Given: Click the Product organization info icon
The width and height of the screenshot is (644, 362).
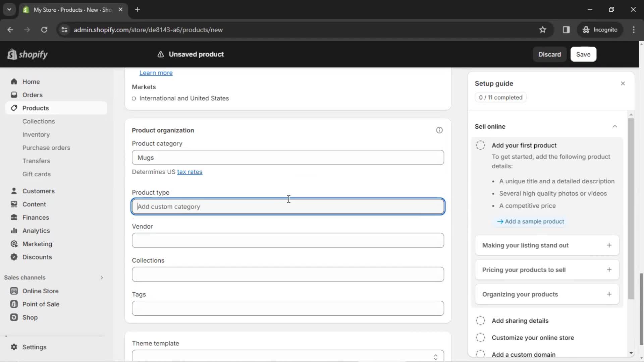Looking at the screenshot, I should tap(440, 130).
